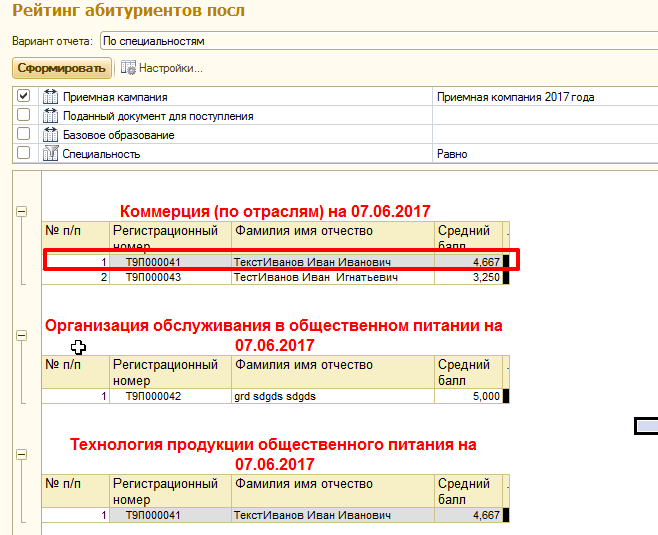Open Настройки report settings
The image size is (658, 535).
coord(170,68)
